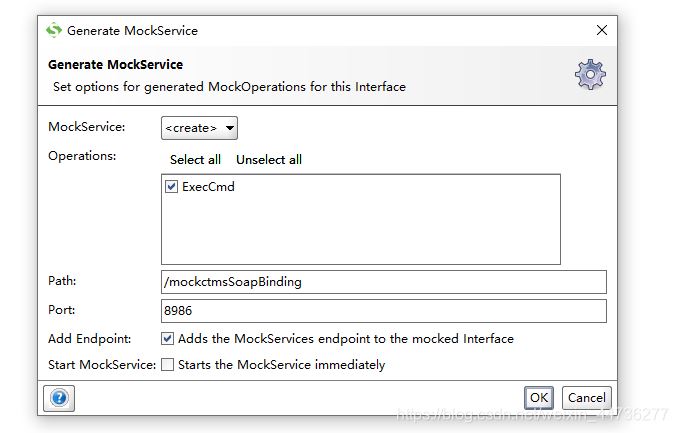678x433 pixels.
Task: Enable the Start MockService checkbox
Action: (x=168, y=365)
